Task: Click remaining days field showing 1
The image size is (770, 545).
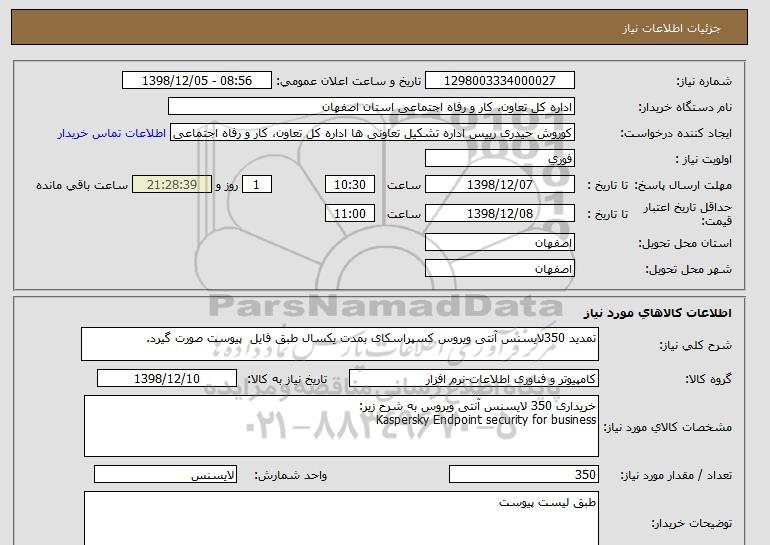Action: click(x=256, y=185)
